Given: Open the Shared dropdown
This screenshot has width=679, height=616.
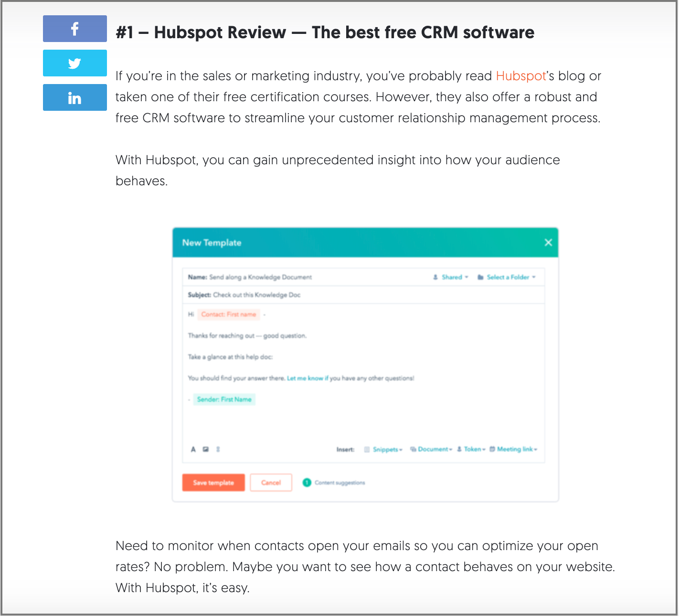Looking at the screenshot, I should [451, 277].
